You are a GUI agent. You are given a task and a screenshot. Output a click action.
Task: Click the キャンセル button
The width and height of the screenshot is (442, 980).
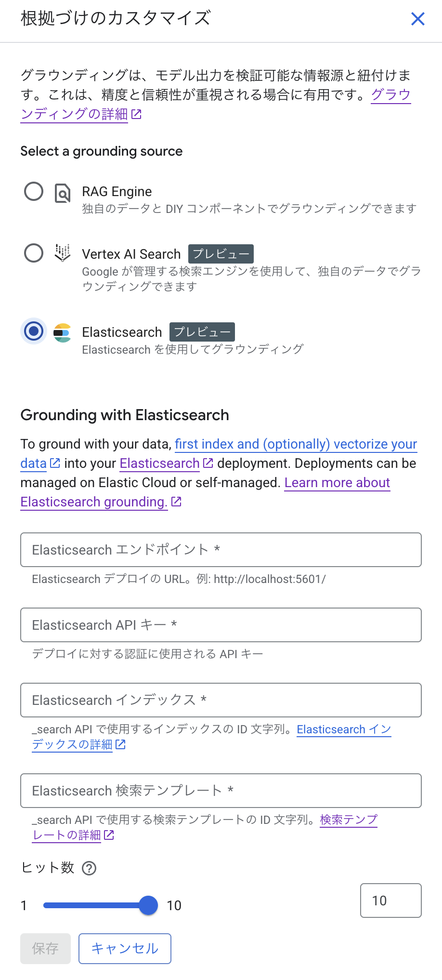pyautogui.click(x=125, y=949)
